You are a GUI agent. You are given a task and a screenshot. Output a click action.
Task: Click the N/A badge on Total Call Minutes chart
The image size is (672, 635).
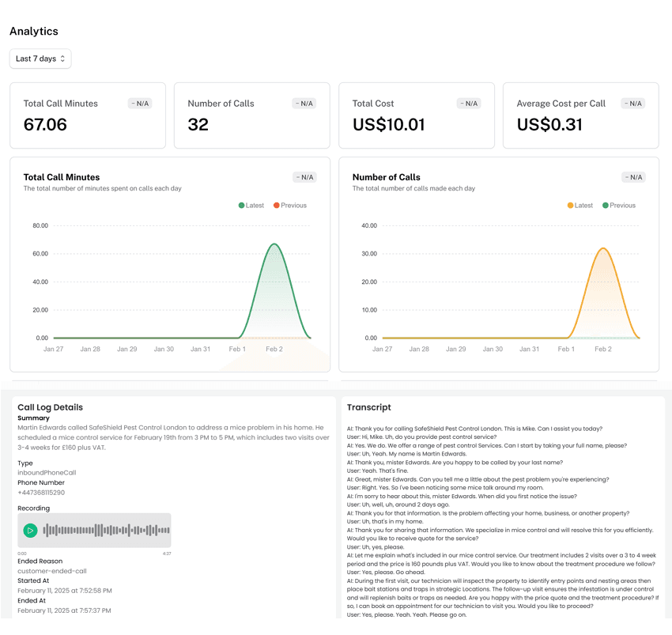[x=304, y=177]
